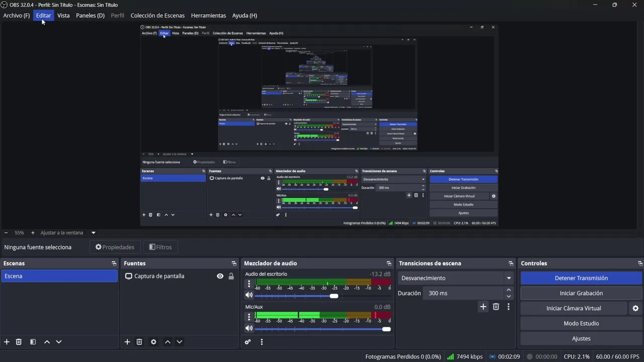Move source down in Fuentes panel
This screenshot has width=644, height=362.
click(x=180, y=342)
